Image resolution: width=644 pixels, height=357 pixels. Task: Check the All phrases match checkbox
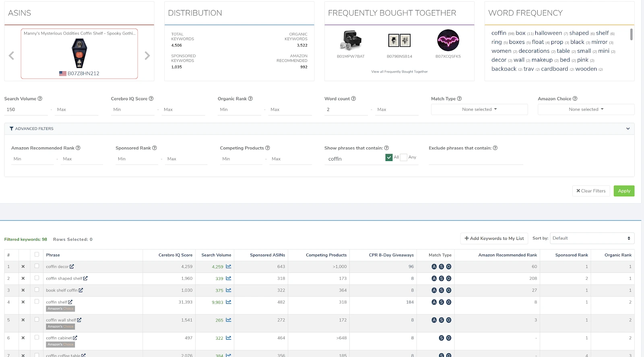pyautogui.click(x=389, y=157)
